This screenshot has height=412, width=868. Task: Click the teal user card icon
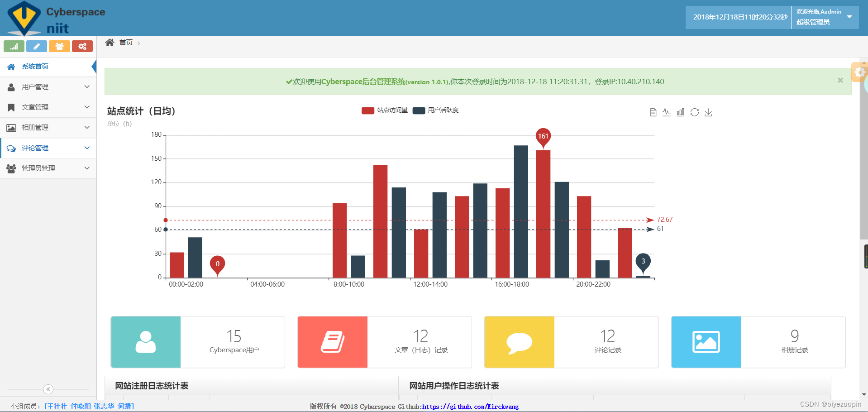pyautogui.click(x=146, y=342)
